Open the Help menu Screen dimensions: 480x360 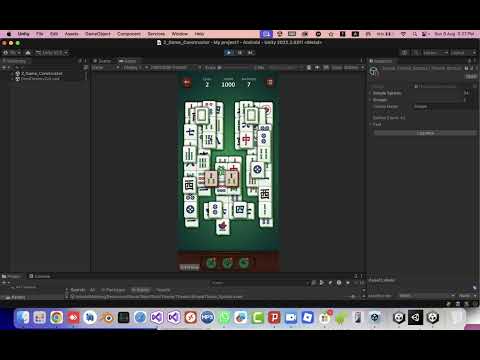click(199, 34)
